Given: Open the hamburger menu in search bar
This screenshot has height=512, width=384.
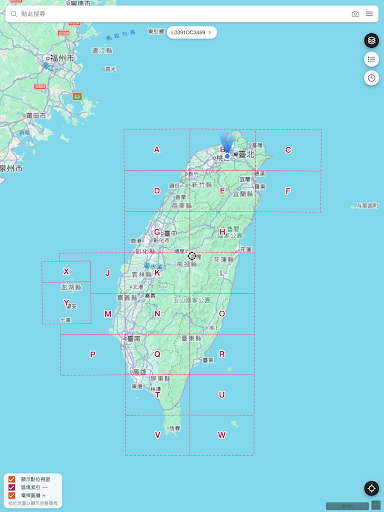Looking at the screenshot, I should (x=369, y=14).
